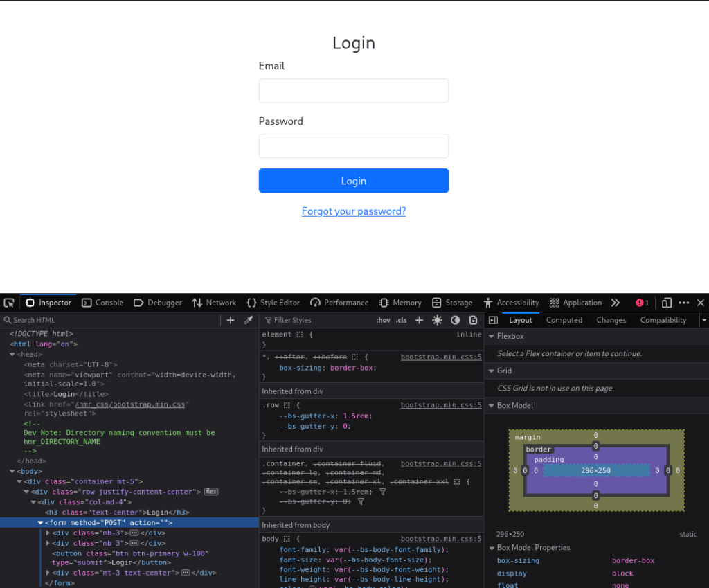Viewport: 709px width, 588px height.
Task: Click the red error count badge
Action: 641,303
